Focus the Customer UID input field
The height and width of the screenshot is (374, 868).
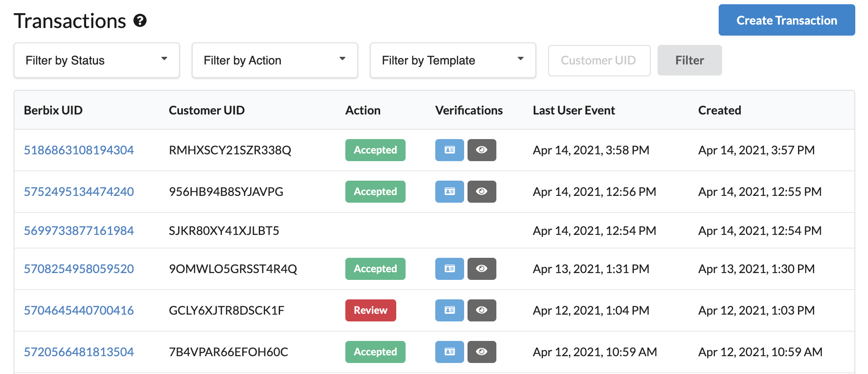pos(599,60)
